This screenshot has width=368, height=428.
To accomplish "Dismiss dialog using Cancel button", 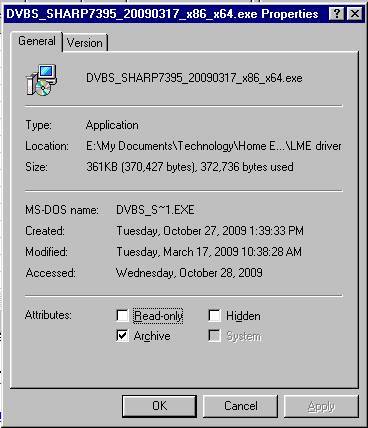I will pos(240,406).
